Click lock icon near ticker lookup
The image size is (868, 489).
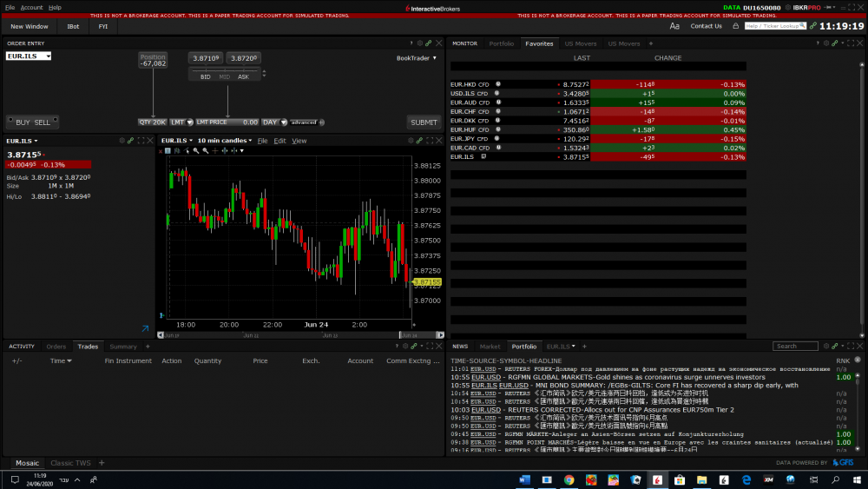click(x=736, y=26)
